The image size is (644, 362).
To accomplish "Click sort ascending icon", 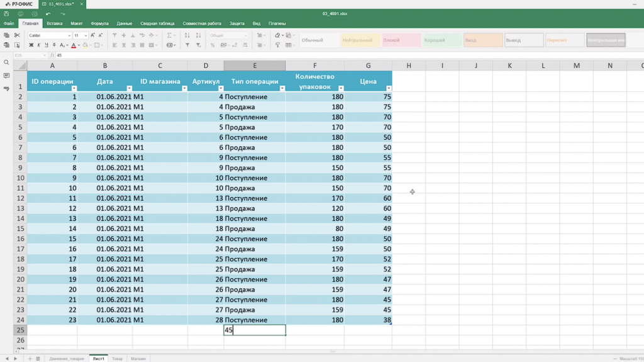I will tap(187, 35).
